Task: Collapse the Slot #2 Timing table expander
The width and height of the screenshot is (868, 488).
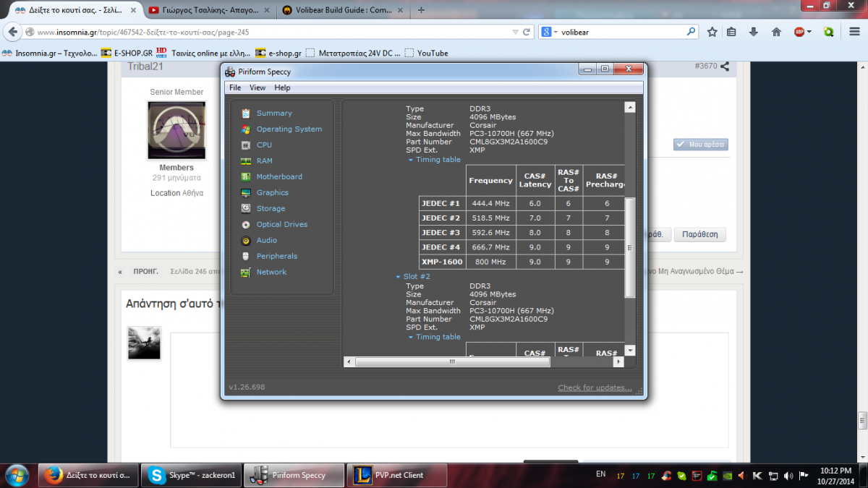Action: [x=411, y=337]
